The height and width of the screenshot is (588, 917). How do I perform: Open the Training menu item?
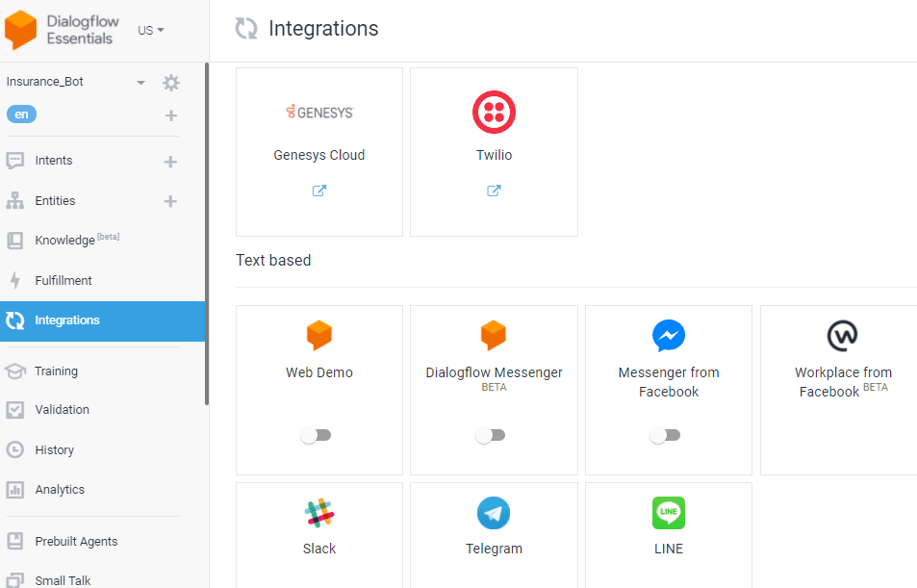(x=56, y=371)
